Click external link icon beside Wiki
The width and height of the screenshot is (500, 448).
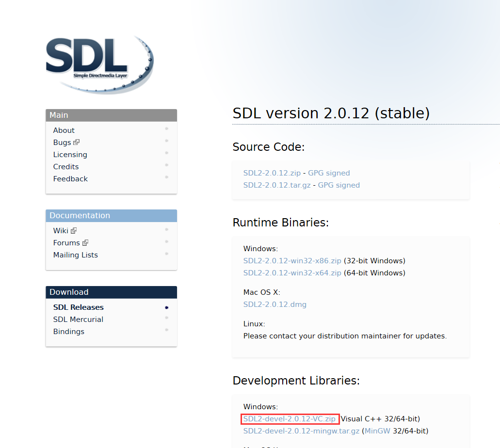(x=74, y=230)
